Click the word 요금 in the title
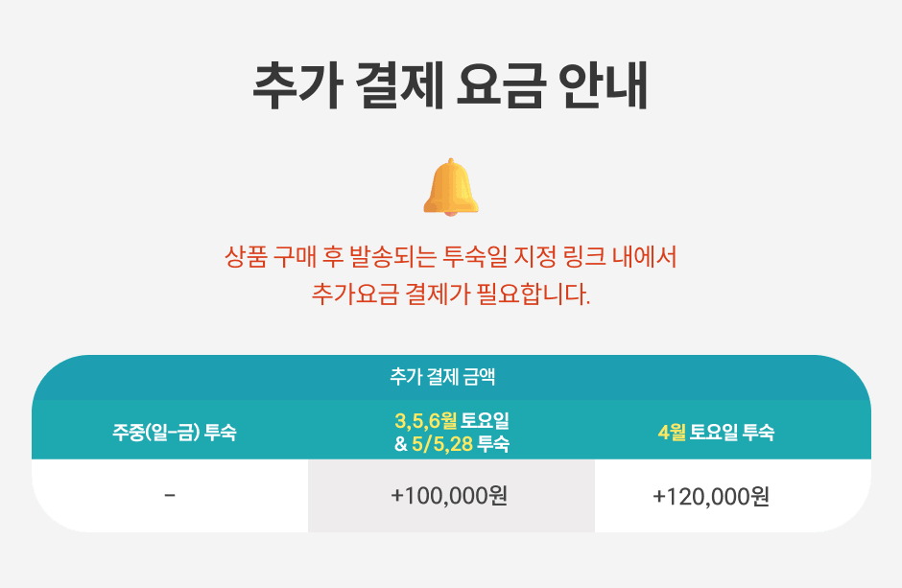The width and height of the screenshot is (902, 588). click(501, 85)
